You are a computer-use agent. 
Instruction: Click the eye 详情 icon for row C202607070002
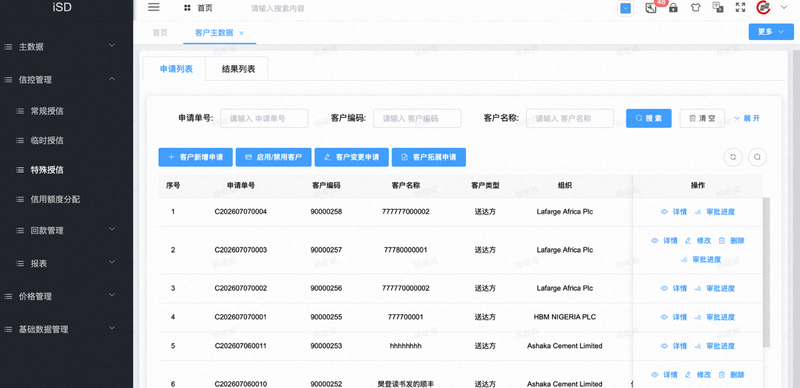pyautogui.click(x=664, y=288)
